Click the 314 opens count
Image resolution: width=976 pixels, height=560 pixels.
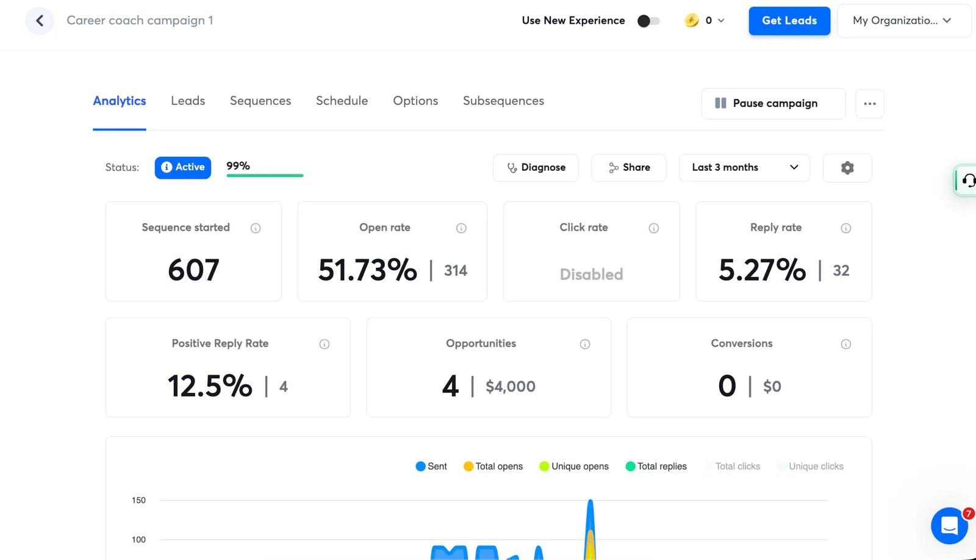tap(456, 270)
